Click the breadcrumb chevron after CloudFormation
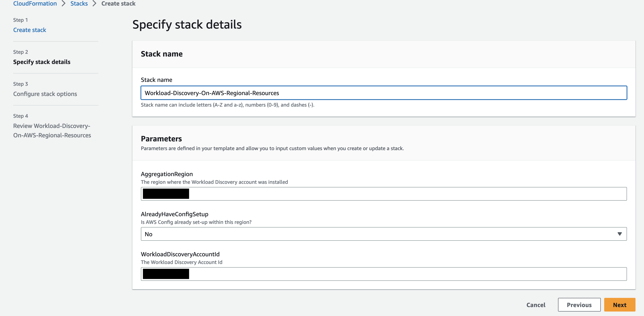This screenshot has width=644, height=316. pos(64,3)
